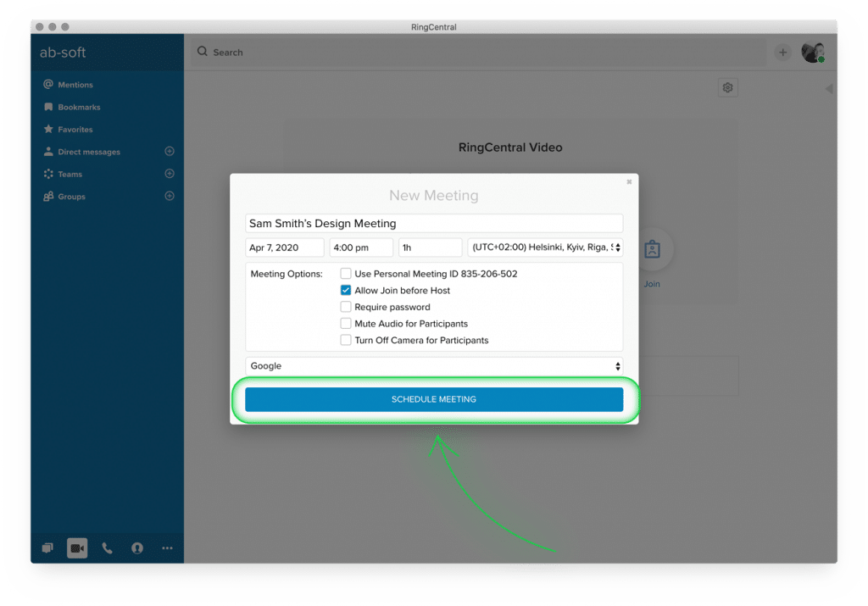This screenshot has height=606, width=868.
Task: Click the messages icon in bottom bar
Action: click(x=47, y=548)
